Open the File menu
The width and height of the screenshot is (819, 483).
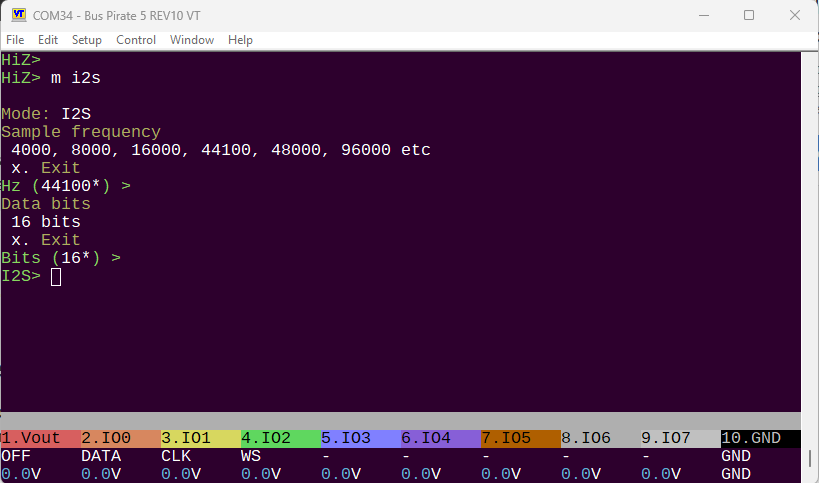(15, 40)
